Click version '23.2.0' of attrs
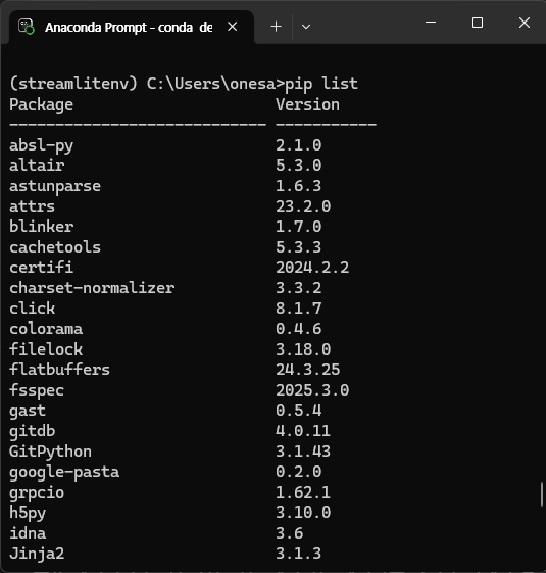Image resolution: width=546 pixels, height=573 pixels. (303, 206)
